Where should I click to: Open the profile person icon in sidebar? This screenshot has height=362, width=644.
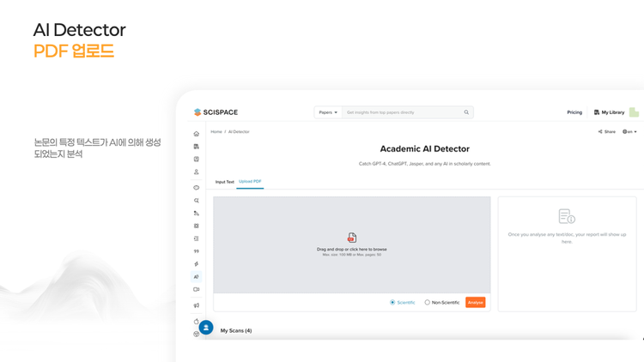197,172
